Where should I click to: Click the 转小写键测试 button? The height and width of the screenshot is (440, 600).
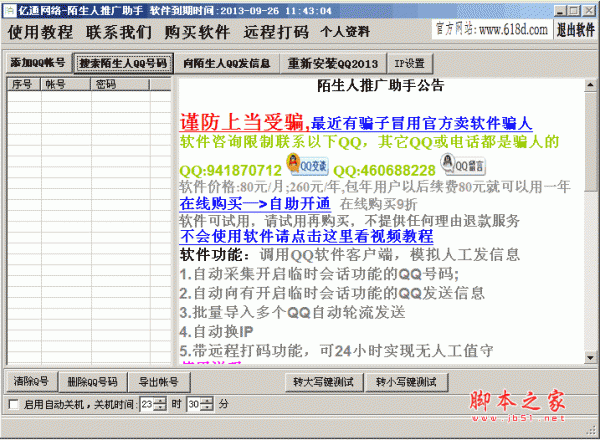[406, 382]
